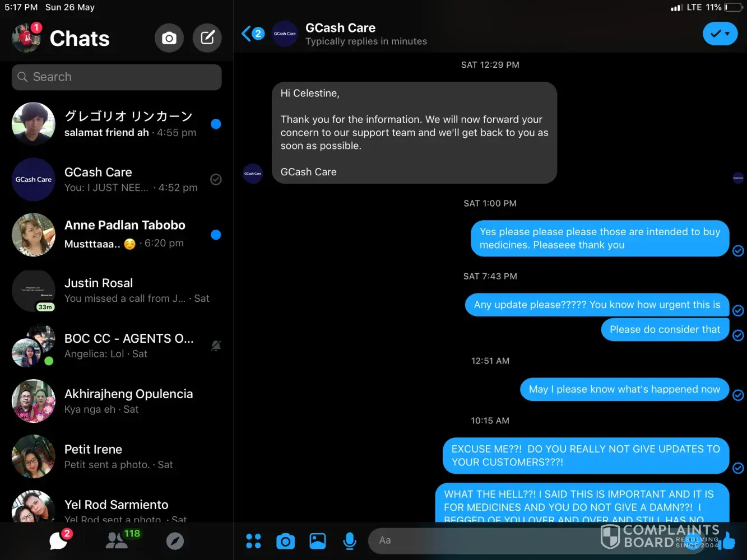
Task: Record a voice message
Action: click(350, 541)
